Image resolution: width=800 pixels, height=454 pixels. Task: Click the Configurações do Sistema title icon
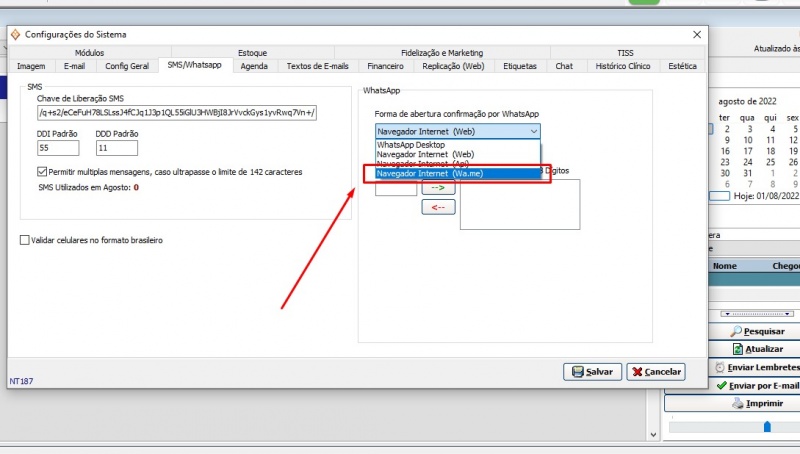[15, 34]
